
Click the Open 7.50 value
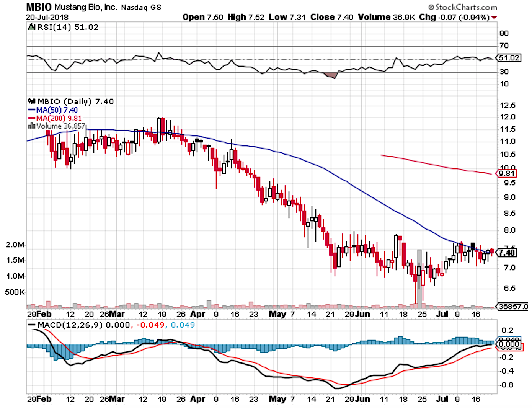pyautogui.click(x=202, y=17)
